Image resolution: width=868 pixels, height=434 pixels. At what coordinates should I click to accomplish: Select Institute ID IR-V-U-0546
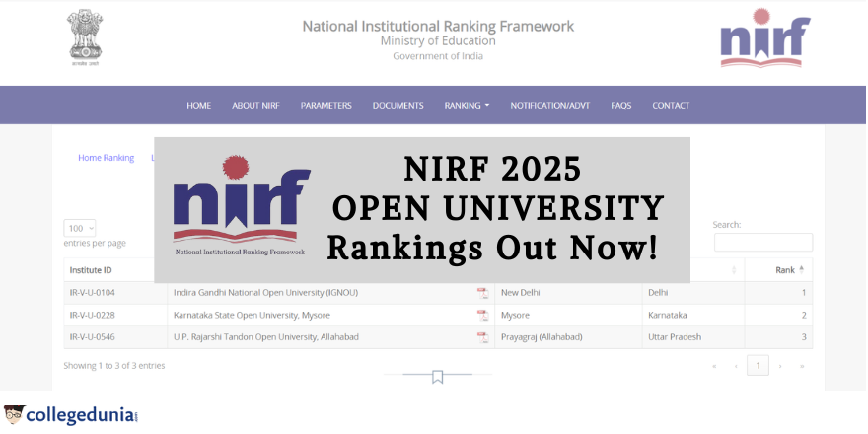93,337
